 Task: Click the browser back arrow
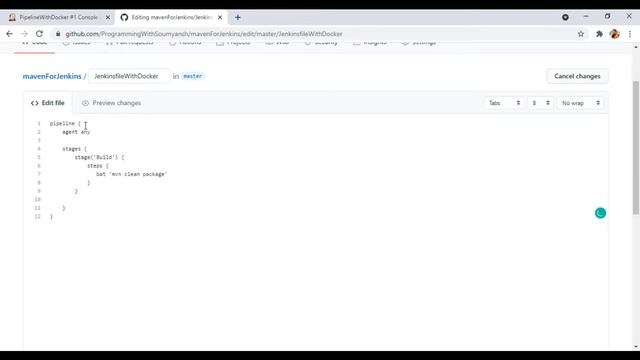coord(9,34)
